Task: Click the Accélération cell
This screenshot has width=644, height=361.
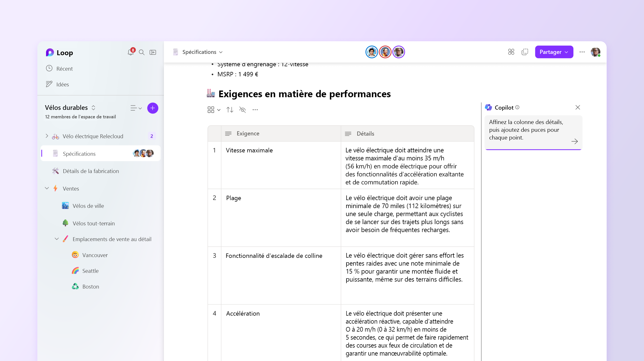Action: (281, 333)
